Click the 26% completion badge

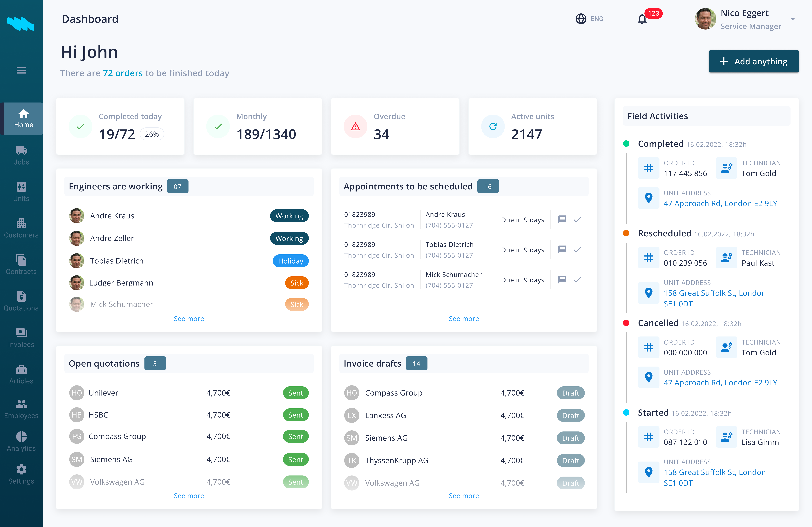click(x=152, y=134)
